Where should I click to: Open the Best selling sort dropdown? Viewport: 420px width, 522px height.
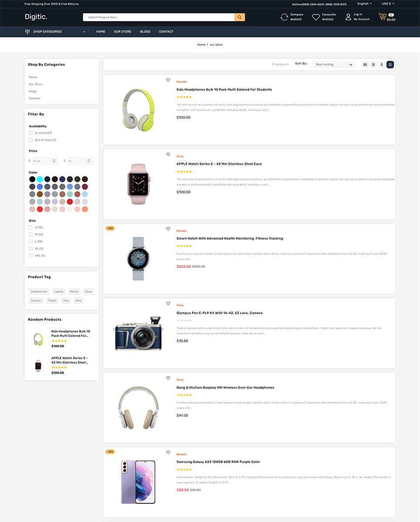334,64
